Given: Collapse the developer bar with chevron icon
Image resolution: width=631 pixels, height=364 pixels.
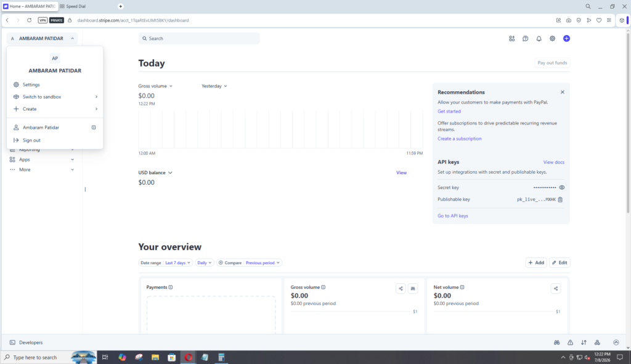Looking at the screenshot, I should pyautogui.click(x=616, y=342).
